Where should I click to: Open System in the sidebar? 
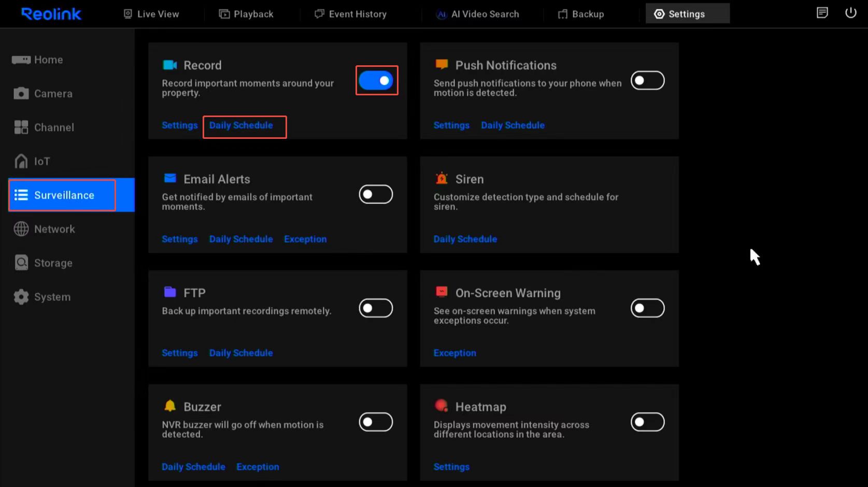coord(67,297)
